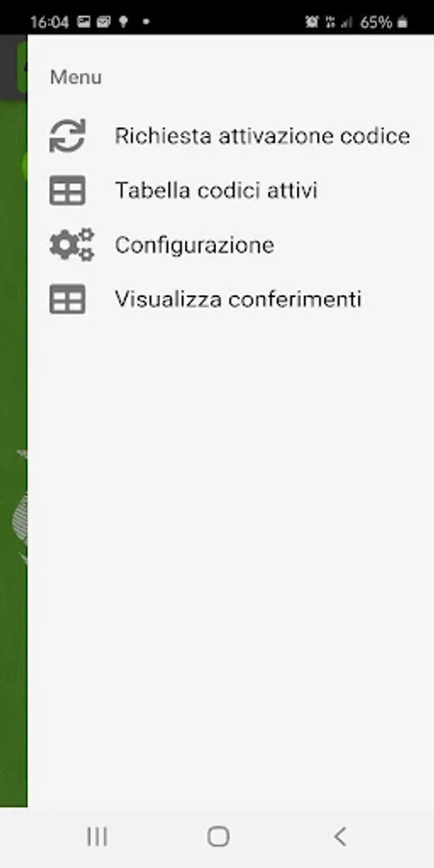Tap the lightbulb notification icon in status bar
The image size is (434, 868).
123,21
